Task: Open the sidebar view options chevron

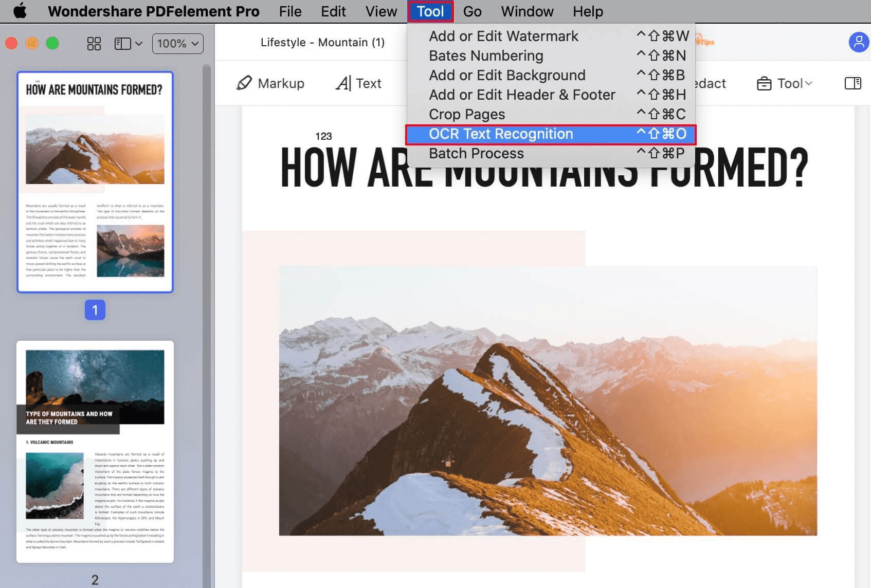Action: point(138,43)
